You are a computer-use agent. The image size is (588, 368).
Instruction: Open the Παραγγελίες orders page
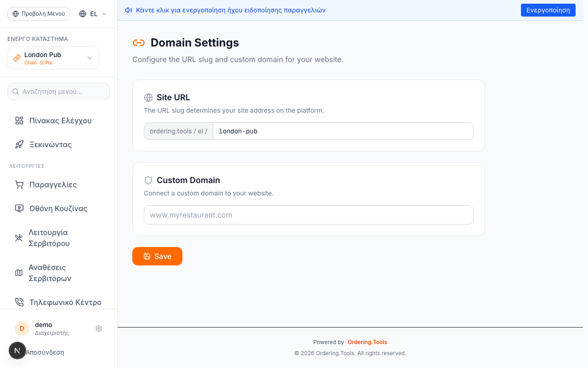click(x=59, y=184)
